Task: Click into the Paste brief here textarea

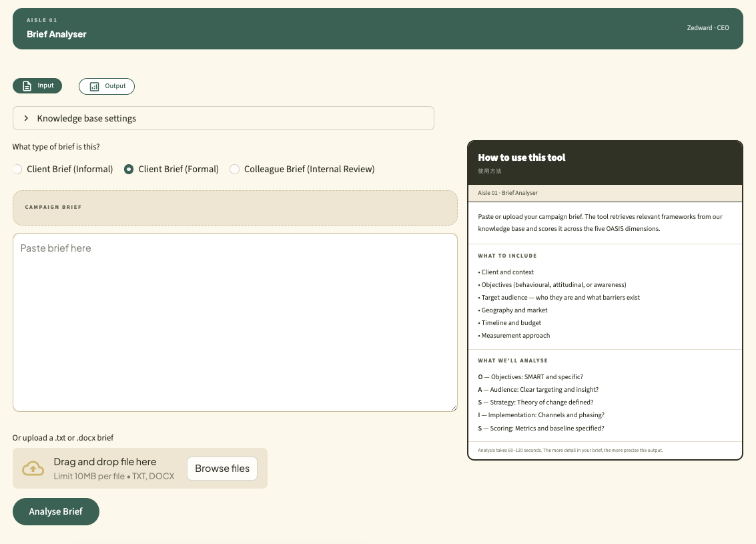Action: (235, 322)
